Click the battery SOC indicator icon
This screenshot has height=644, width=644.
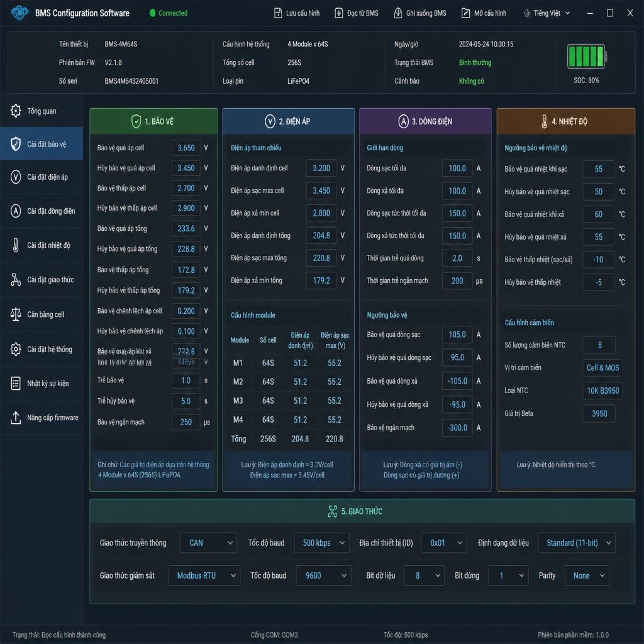click(587, 56)
